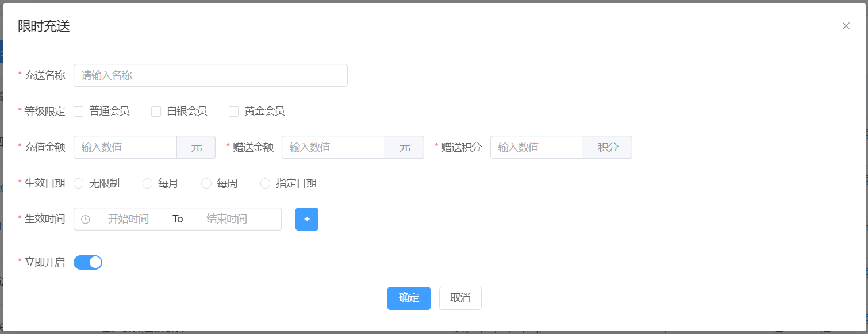Click the 元 suffix after 赠送金额

405,147
